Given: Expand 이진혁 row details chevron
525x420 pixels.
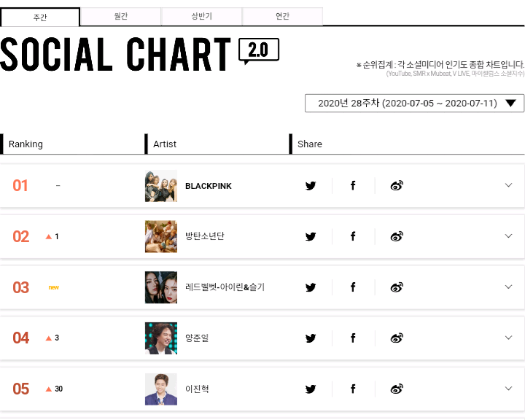Looking at the screenshot, I should 508,389.
